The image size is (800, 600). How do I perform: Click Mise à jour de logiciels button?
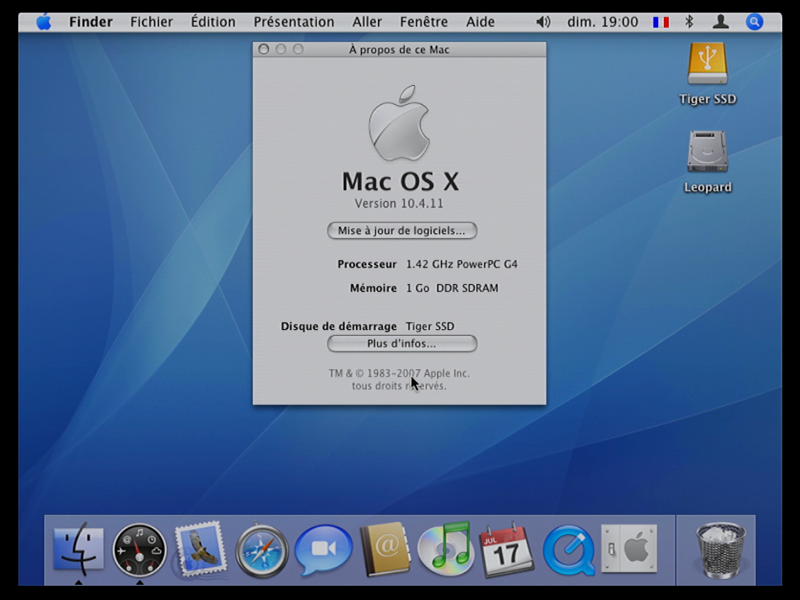click(402, 231)
